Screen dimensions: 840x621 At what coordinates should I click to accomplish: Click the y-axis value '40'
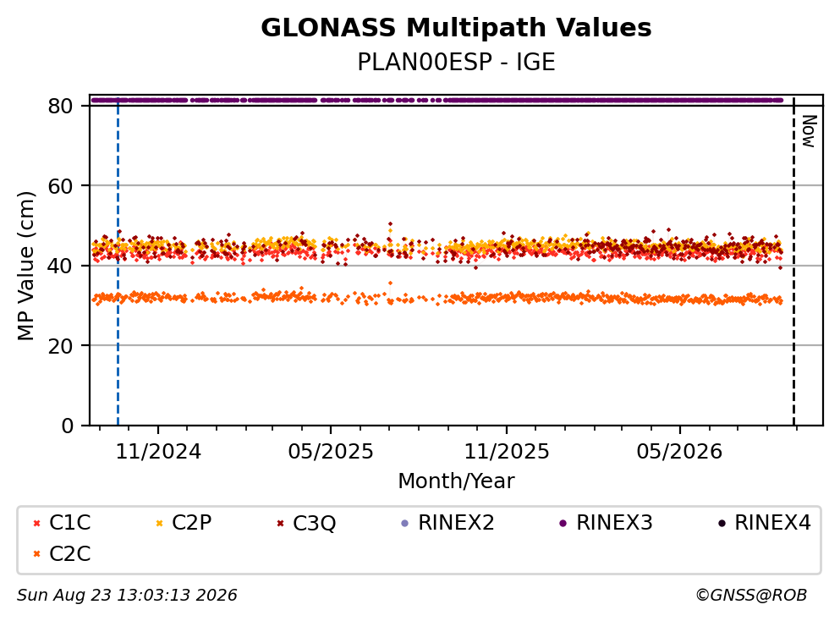pos(61,266)
